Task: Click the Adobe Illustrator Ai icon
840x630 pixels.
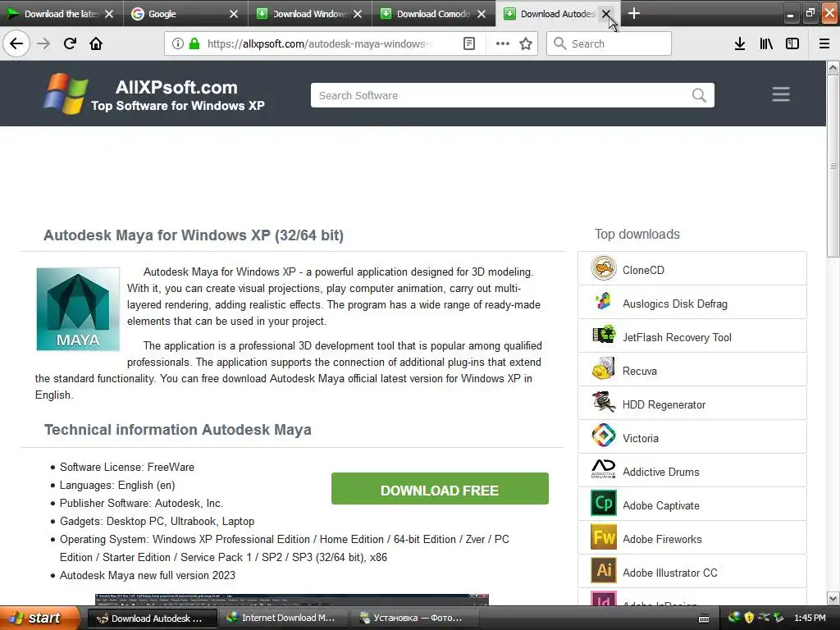Action: coord(603,571)
